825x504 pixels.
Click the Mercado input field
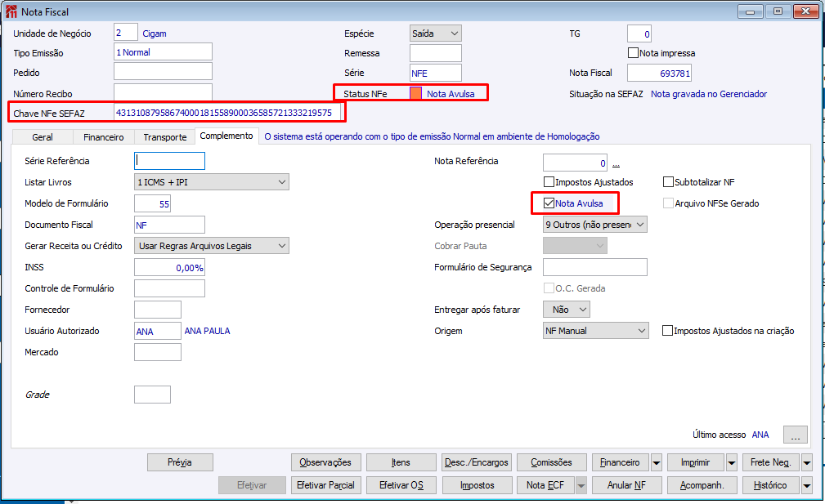tap(157, 352)
